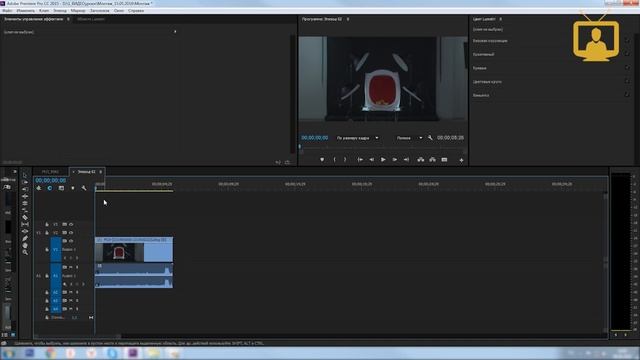Open Program monitor panel menu
Image resolution: width=640 pixels, height=360 pixels.
tap(348, 19)
